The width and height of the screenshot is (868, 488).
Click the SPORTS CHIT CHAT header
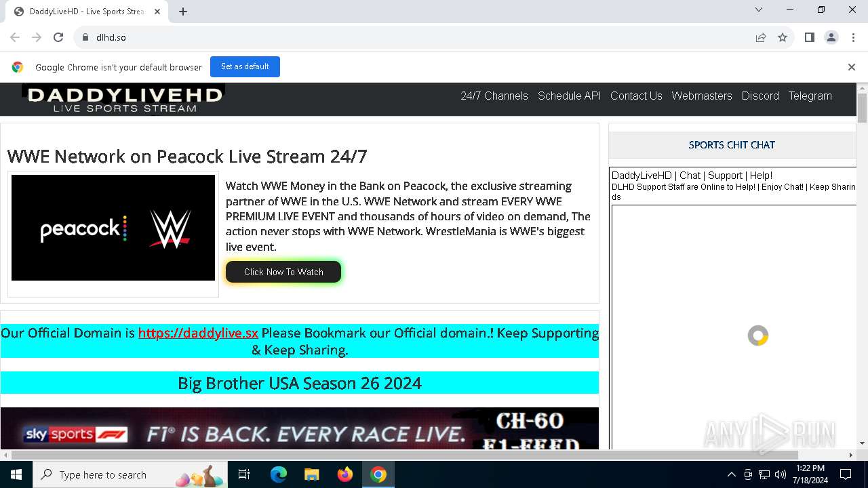(x=732, y=144)
